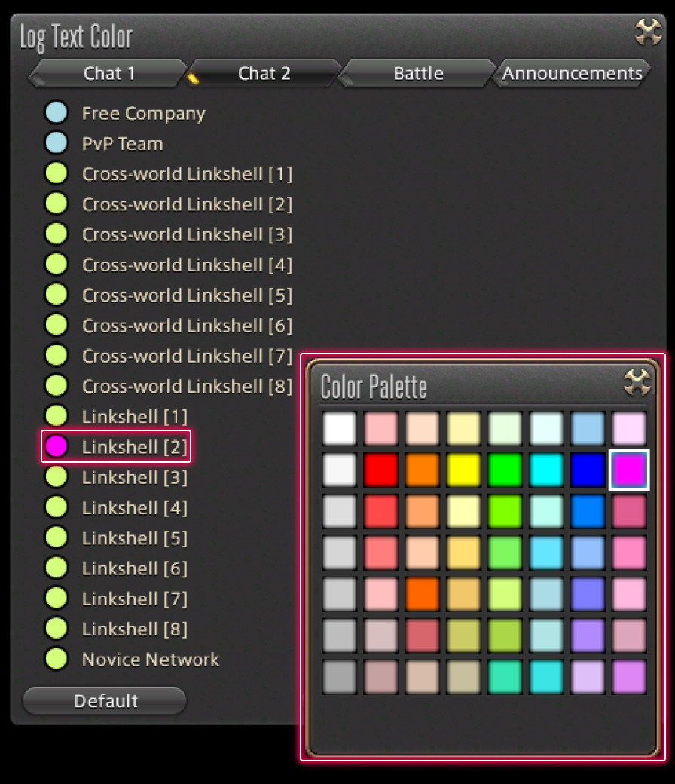
Task: Close the Color Palette window
Action: (x=637, y=384)
